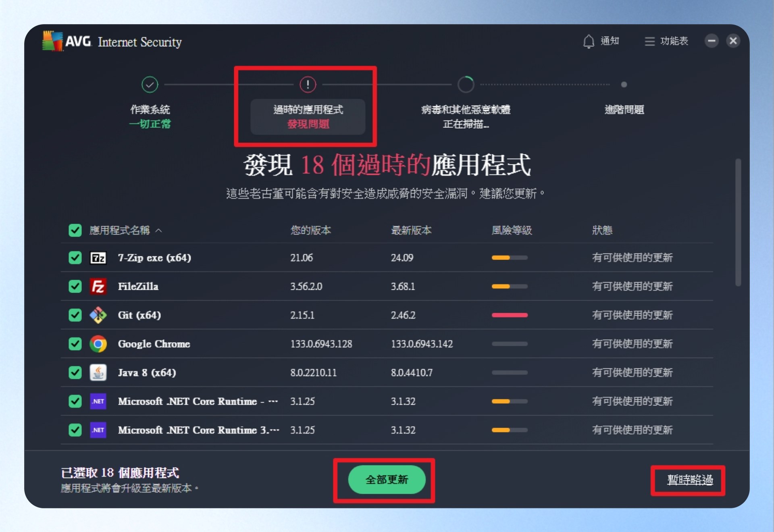Click the risk level bar for 7-Zip

pos(510,258)
